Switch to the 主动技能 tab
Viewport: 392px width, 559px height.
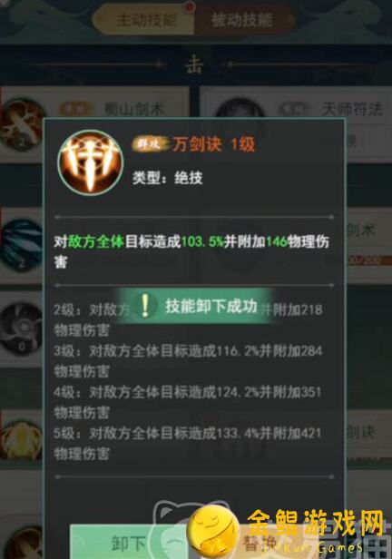(x=144, y=20)
